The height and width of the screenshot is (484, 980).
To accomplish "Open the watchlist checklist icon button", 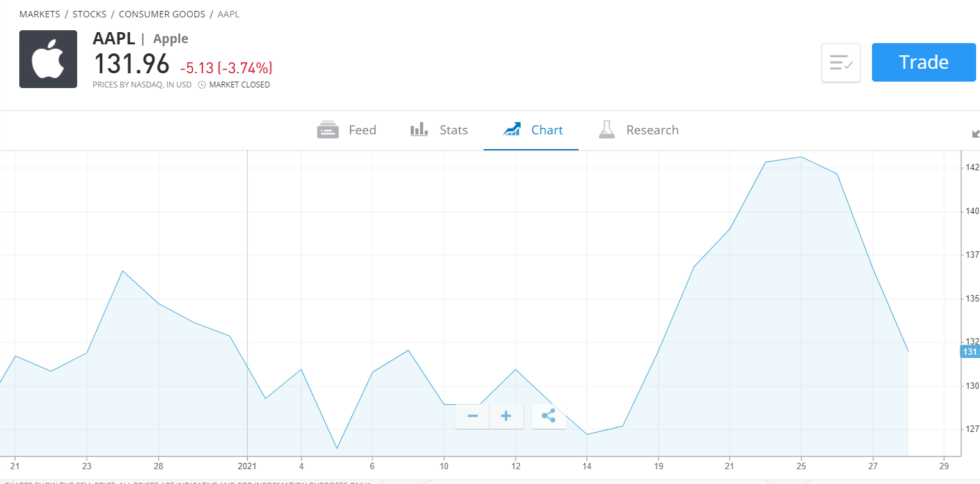I will [x=841, y=62].
